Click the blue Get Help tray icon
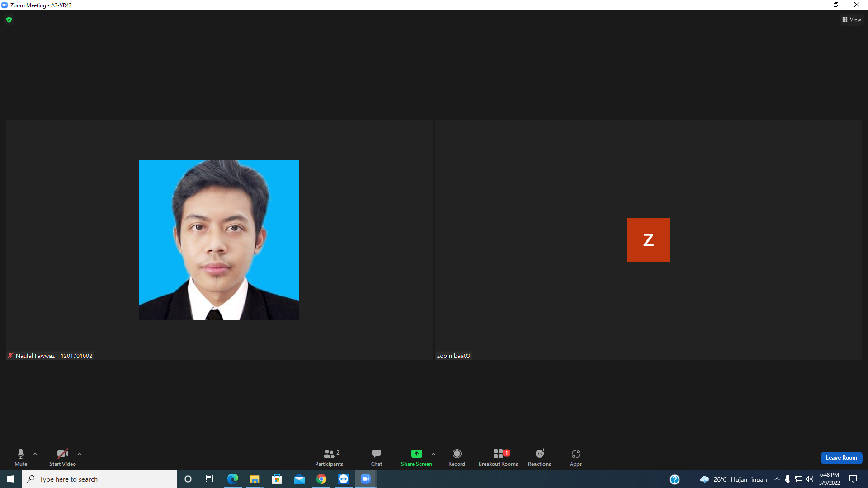Image resolution: width=868 pixels, height=488 pixels. click(x=675, y=479)
